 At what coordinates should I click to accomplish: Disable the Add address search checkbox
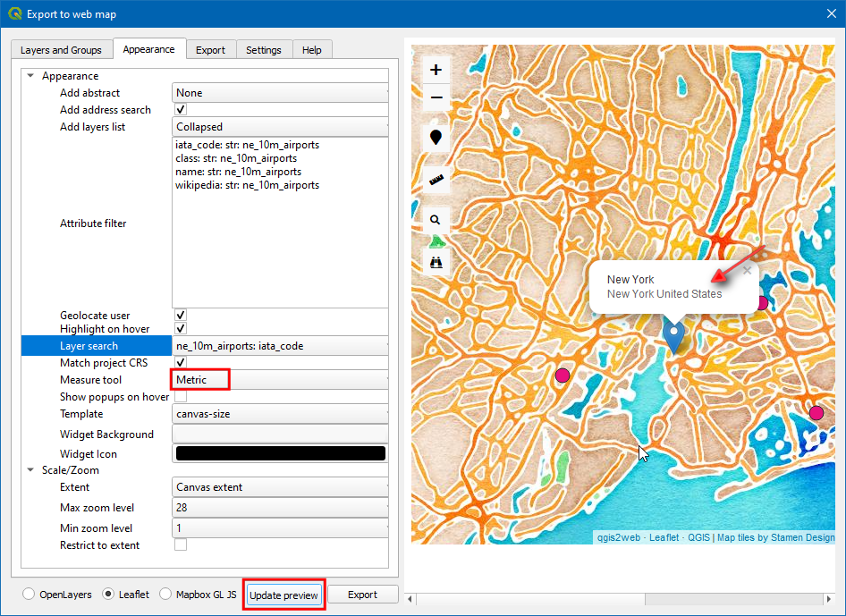181,110
